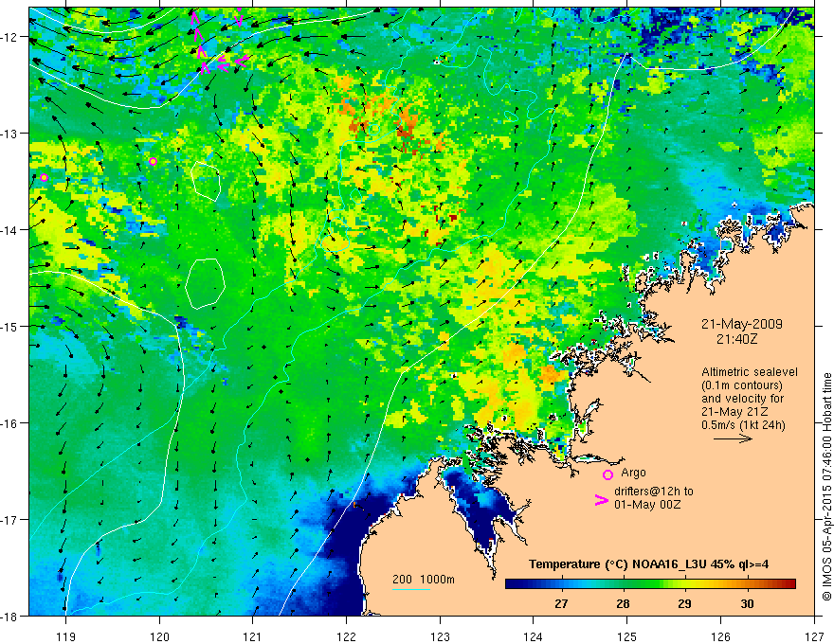Click longitude axis label 122
Image resolution: width=834 pixels, height=644 pixels.
click(x=346, y=636)
